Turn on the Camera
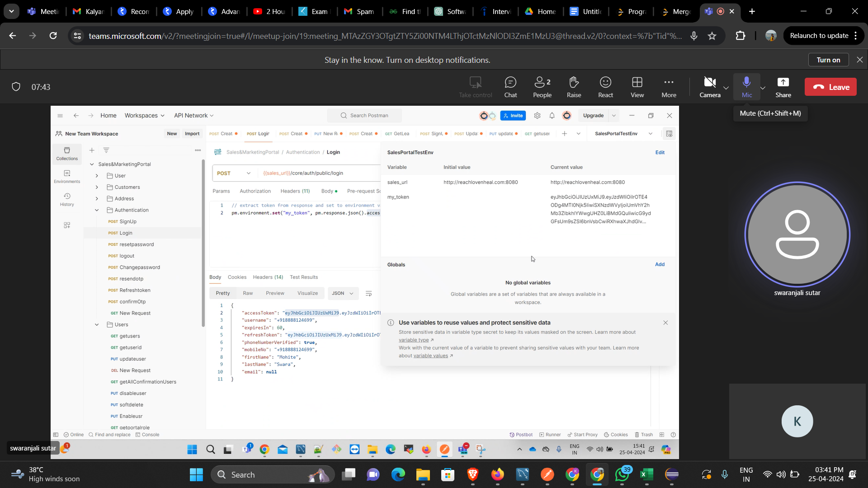The image size is (868, 488). [710, 87]
